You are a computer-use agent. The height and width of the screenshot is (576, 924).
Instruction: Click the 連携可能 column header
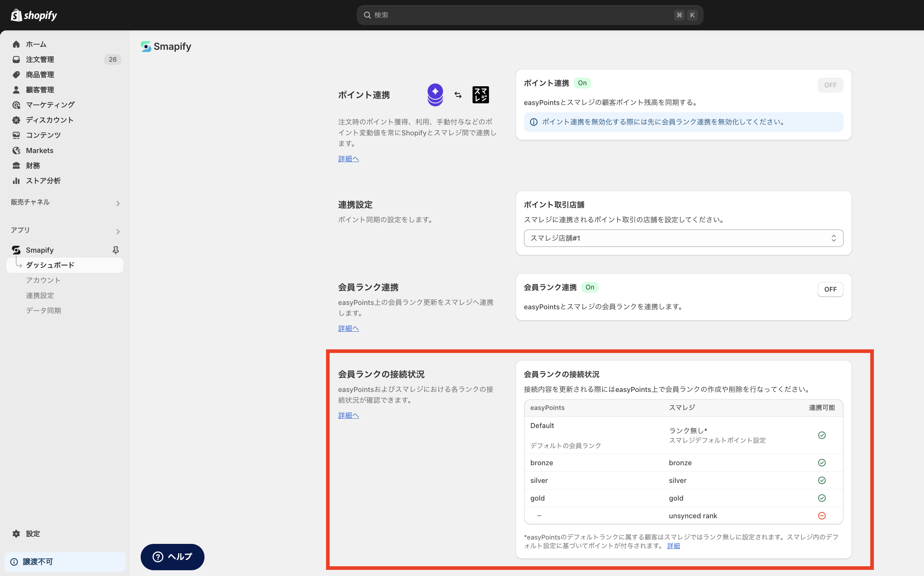[x=822, y=407]
